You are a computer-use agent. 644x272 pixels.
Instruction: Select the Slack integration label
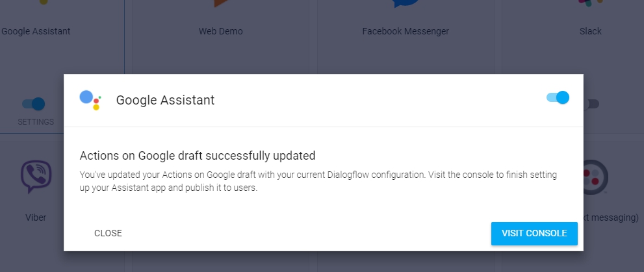click(x=590, y=31)
